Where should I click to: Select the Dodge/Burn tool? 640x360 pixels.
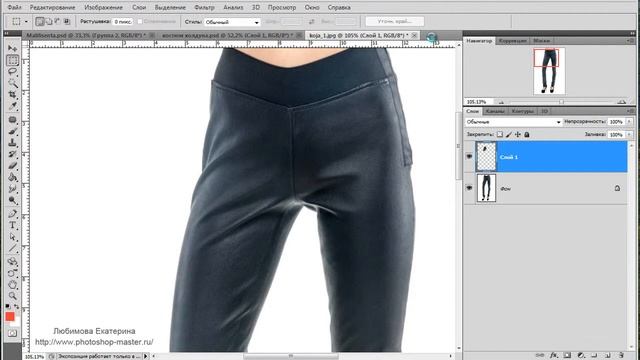[x=12, y=200]
